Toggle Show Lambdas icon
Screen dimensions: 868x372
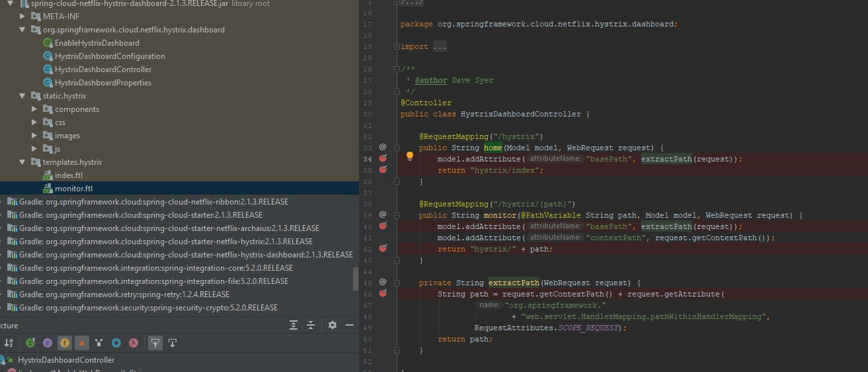[x=133, y=343]
